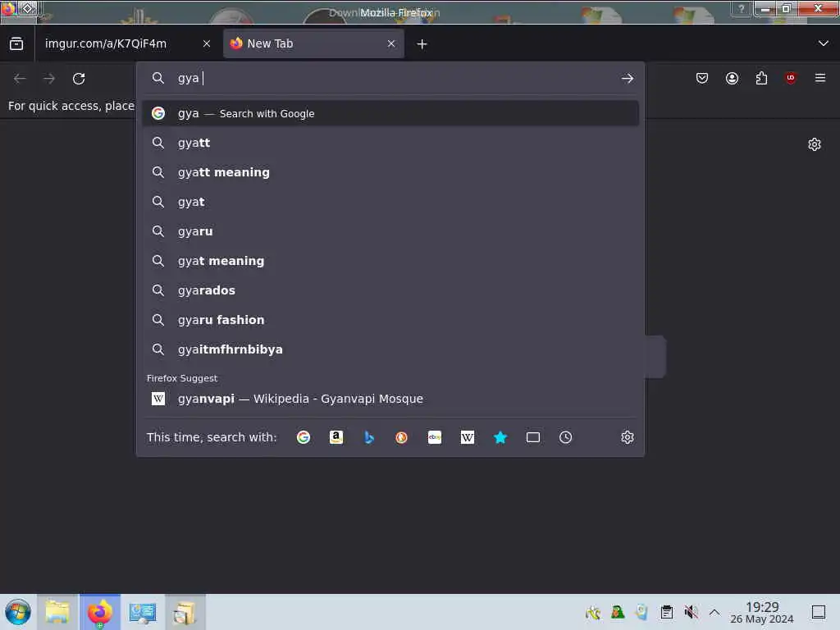Screen dimensions: 840x630
Task: Open the Firefox View tab icon
Action: (16, 44)
